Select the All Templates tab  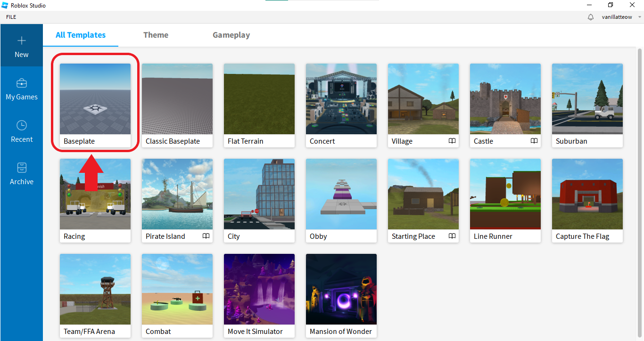(x=81, y=35)
